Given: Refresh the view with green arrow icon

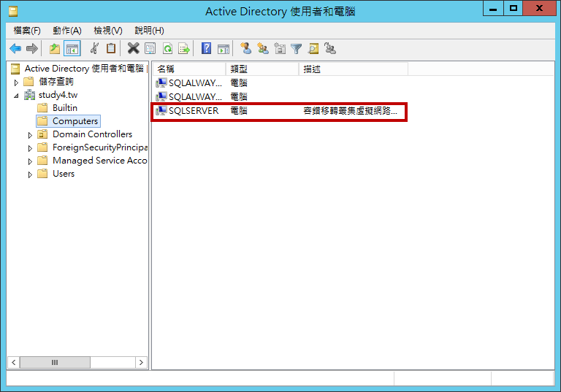Looking at the screenshot, I should [167, 48].
